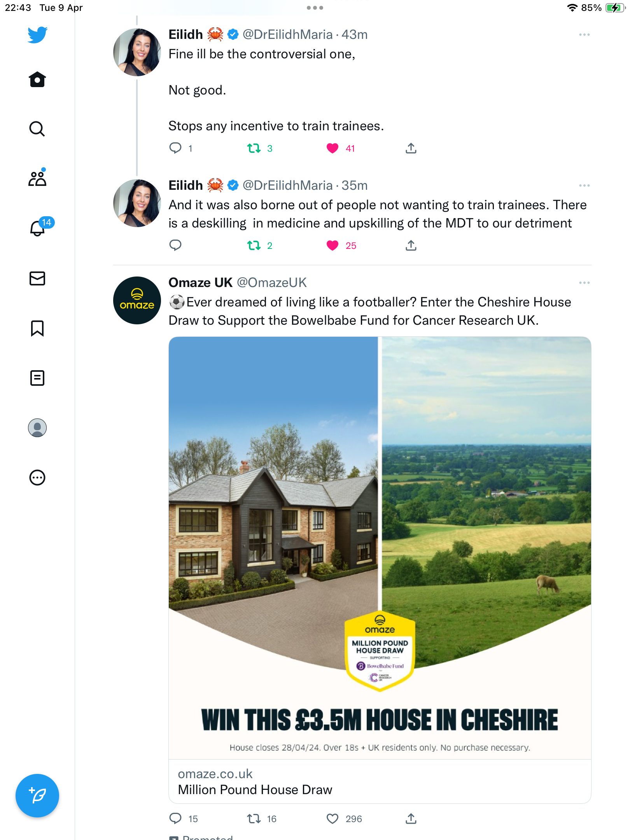Viewport: 630px width, 840px height.
Task: Tap the Cheshire house ad image
Action: coord(380,548)
